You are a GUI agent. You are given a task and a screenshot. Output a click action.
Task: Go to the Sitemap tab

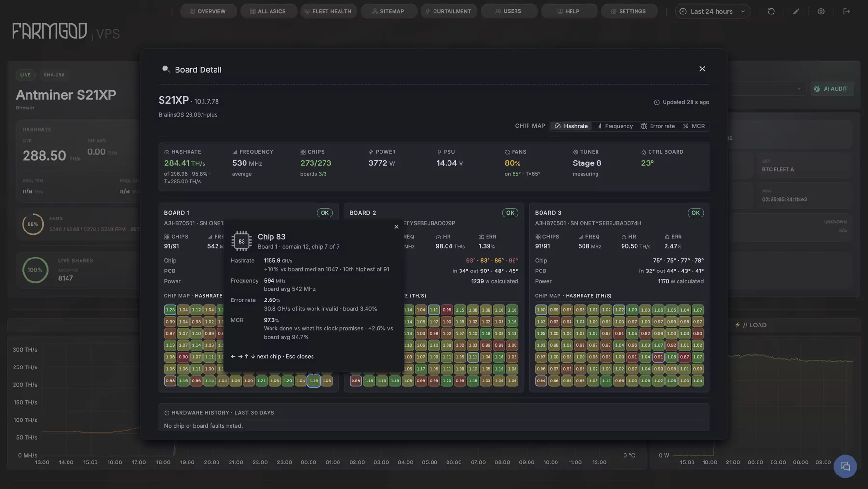click(388, 11)
